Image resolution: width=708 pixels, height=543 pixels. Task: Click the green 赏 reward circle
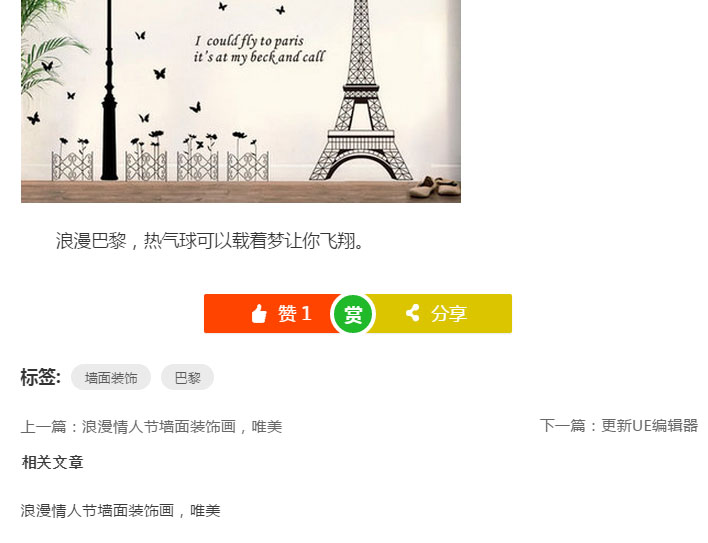(x=353, y=314)
